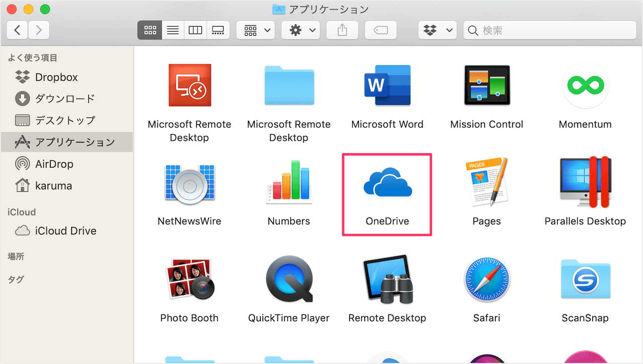Open the Microsoft Remote Desktop blue folder
Image resolution: width=643 pixels, height=364 pixels.
pyautogui.click(x=289, y=86)
